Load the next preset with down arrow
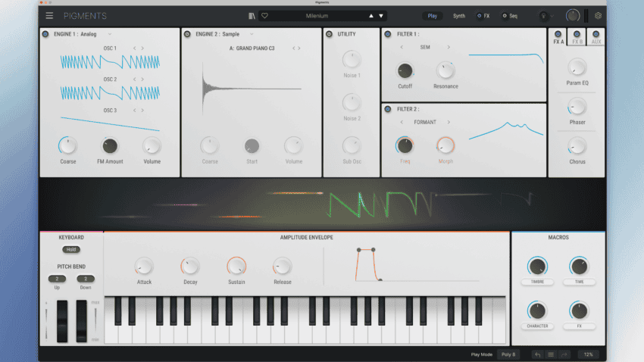 381,16
